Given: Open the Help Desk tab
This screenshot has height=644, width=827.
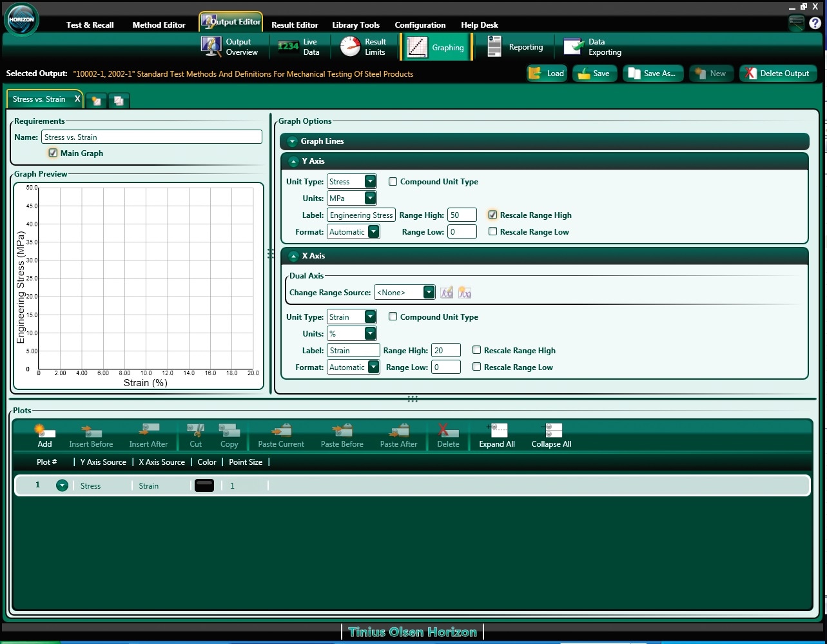Looking at the screenshot, I should coord(480,25).
